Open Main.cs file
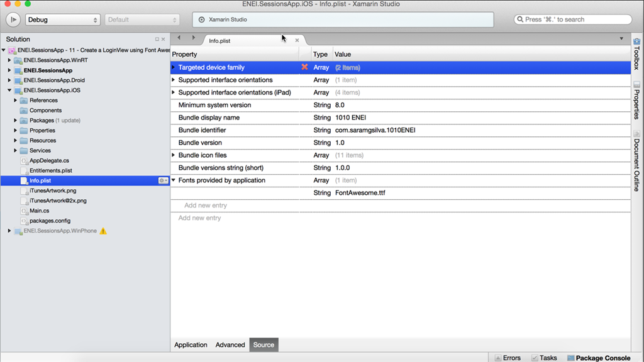Image resolution: width=644 pixels, height=362 pixels. [40, 211]
